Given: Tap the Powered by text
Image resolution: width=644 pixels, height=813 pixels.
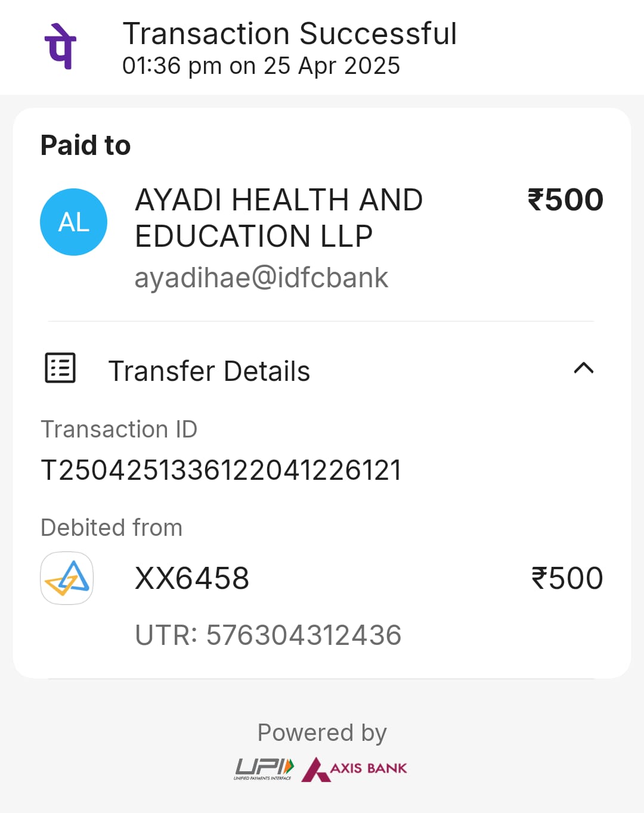Looking at the screenshot, I should pos(322,733).
